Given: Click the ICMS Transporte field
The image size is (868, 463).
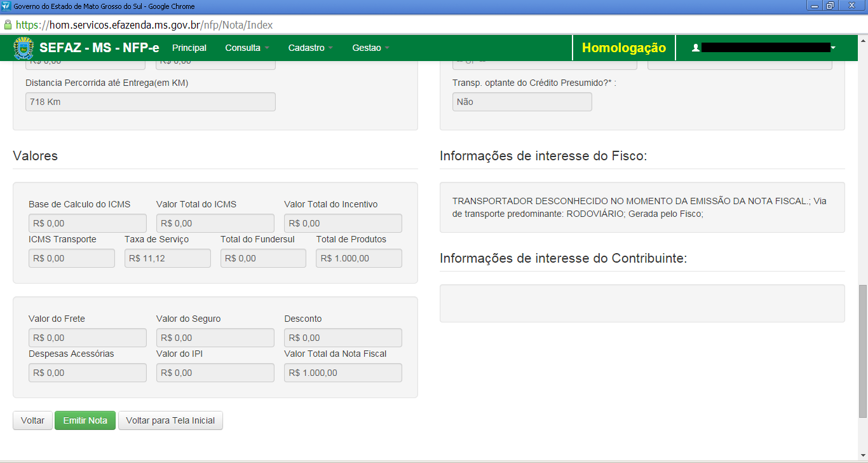Looking at the screenshot, I should point(72,258).
